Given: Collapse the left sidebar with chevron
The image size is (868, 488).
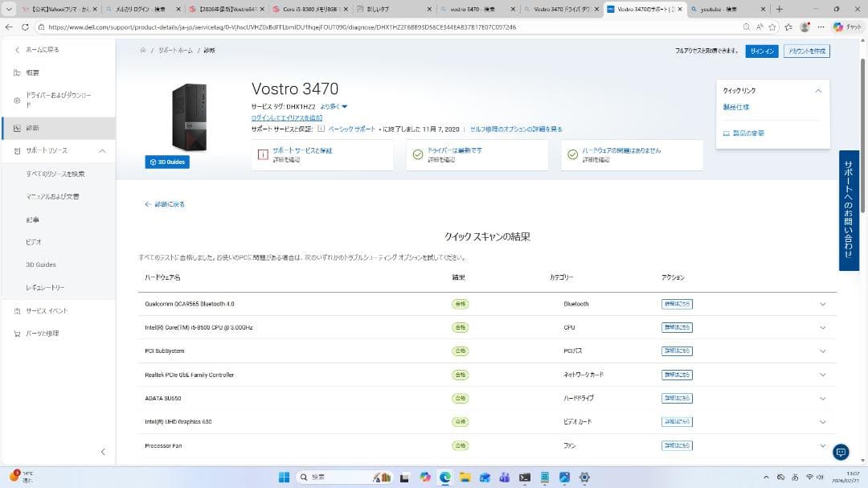Looking at the screenshot, I should point(103,452).
